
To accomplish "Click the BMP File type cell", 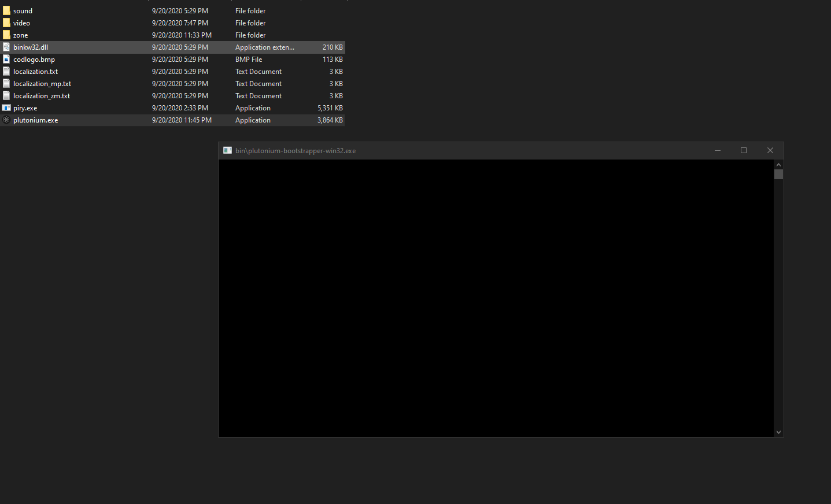I will (249, 60).
